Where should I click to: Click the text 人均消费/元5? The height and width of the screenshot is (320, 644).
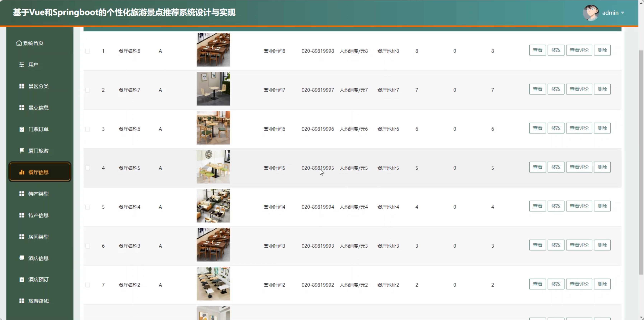pos(354,168)
